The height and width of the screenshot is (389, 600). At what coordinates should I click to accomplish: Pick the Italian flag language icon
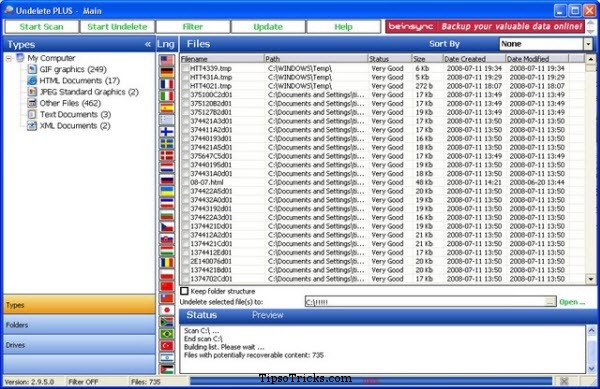pyautogui.click(x=166, y=96)
